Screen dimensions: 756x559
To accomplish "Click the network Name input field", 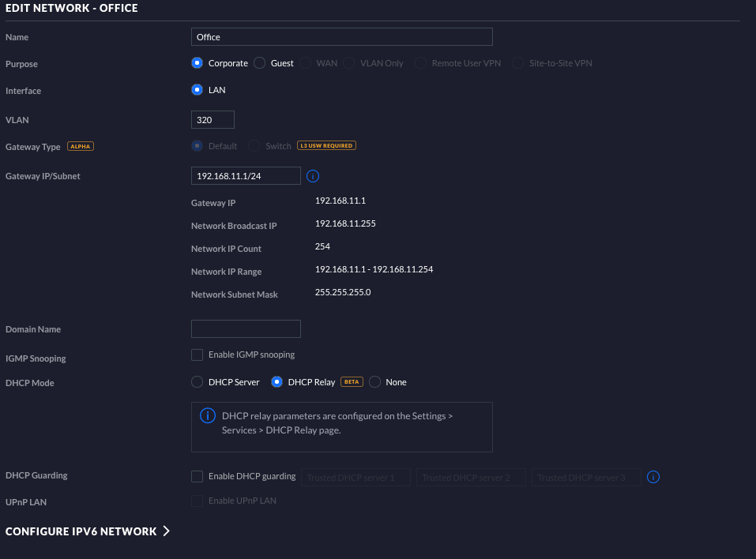I will [x=342, y=37].
